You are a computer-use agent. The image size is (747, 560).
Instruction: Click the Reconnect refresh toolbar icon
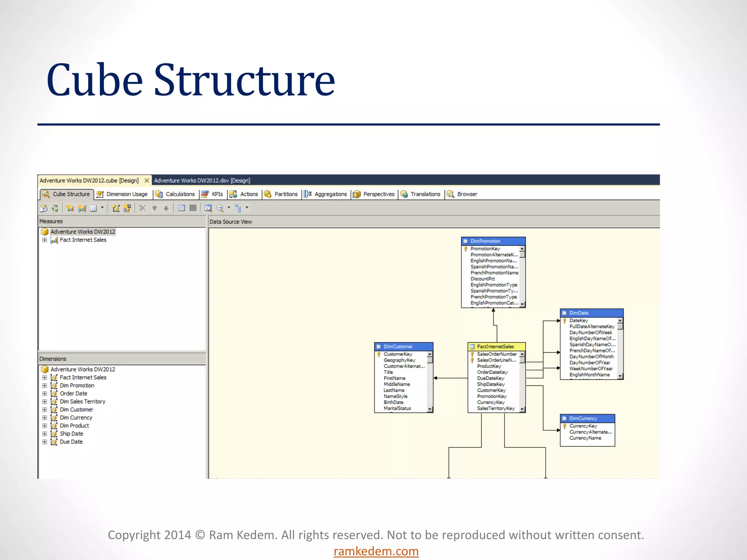coord(55,208)
